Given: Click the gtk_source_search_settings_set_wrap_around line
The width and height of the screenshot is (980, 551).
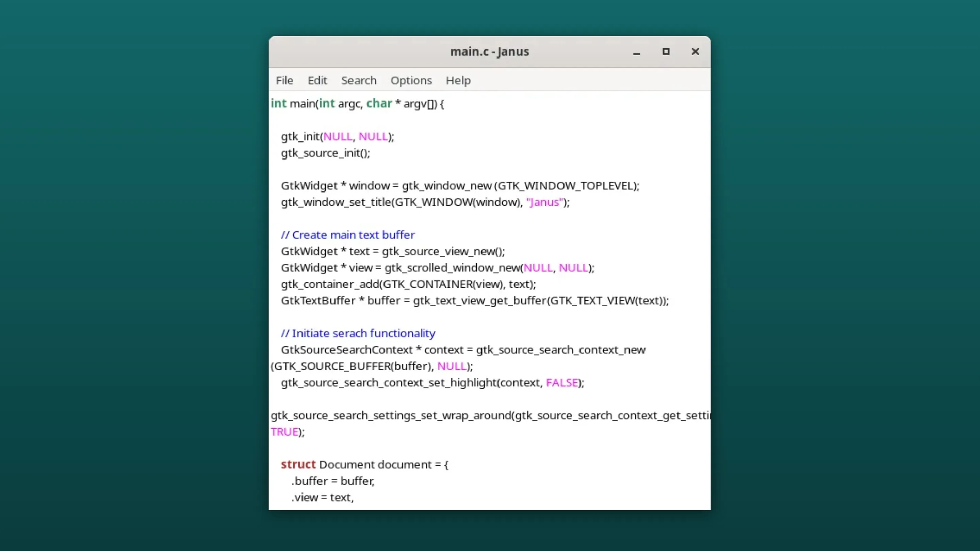Looking at the screenshot, I should click(x=490, y=415).
